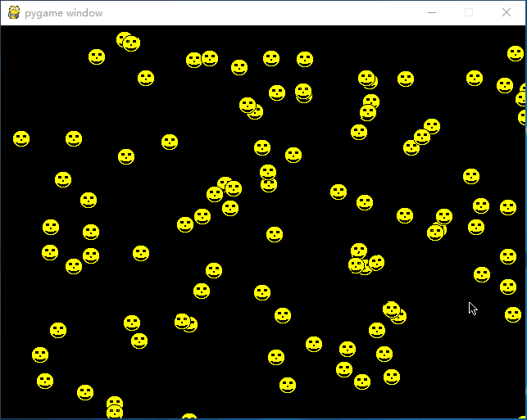Click the overlapping smiley pair left of the cursor
The image size is (527, 420).
tap(394, 312)
